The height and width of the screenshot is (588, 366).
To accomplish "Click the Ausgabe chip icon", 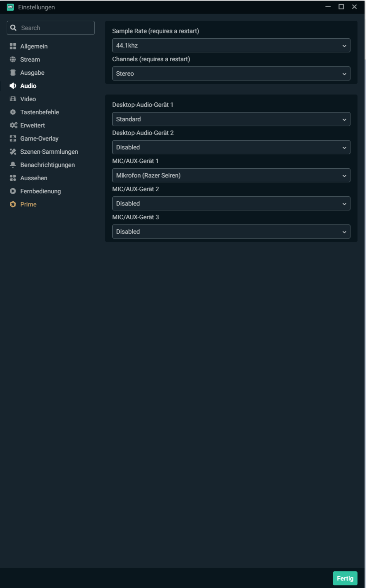I will [x=13, y=73].
